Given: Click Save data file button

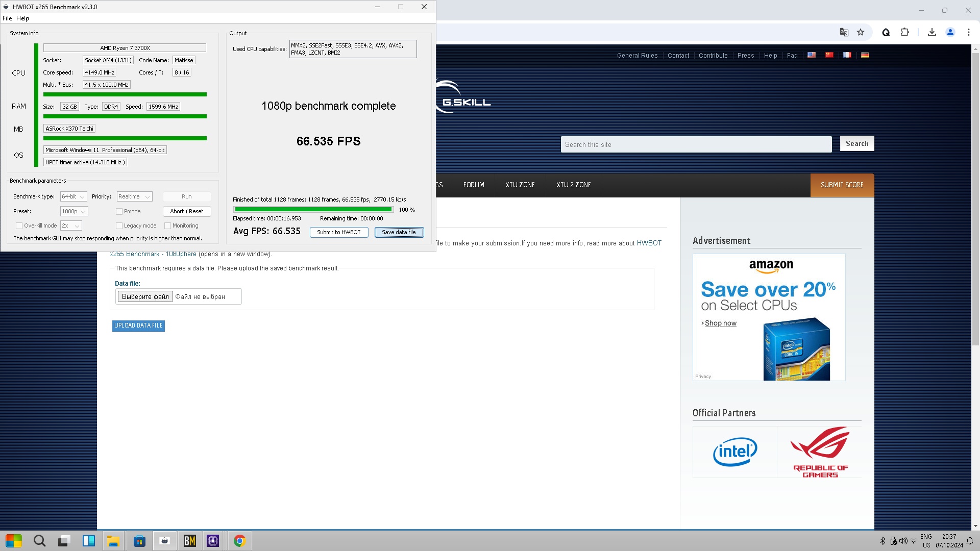Looking at the screenshot, I should pyautogui.click(x=399, y=232).
